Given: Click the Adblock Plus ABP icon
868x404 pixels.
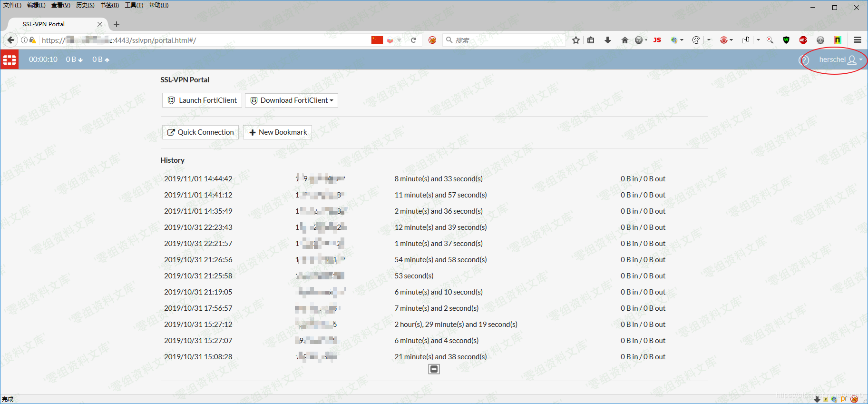Looking at the screenshot, I should click(803, 40).
